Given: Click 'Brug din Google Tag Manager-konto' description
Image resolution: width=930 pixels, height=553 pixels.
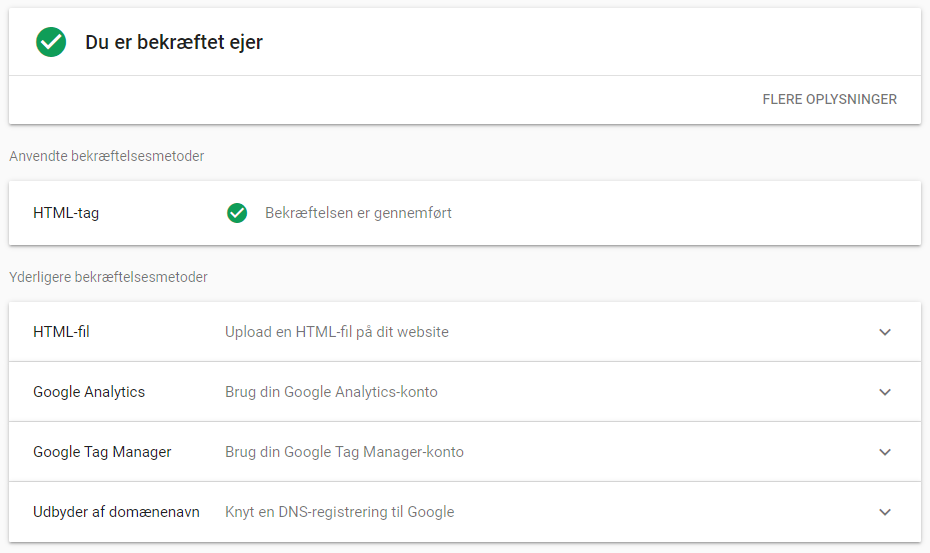Looking at the screenshot, I should pos(344,452).
